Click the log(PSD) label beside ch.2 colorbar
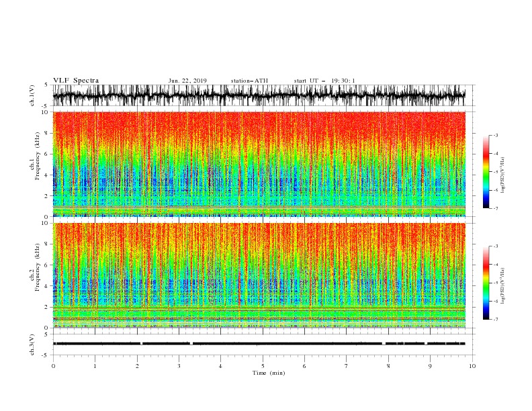532x411 pixels. click(x=502, y=286)
